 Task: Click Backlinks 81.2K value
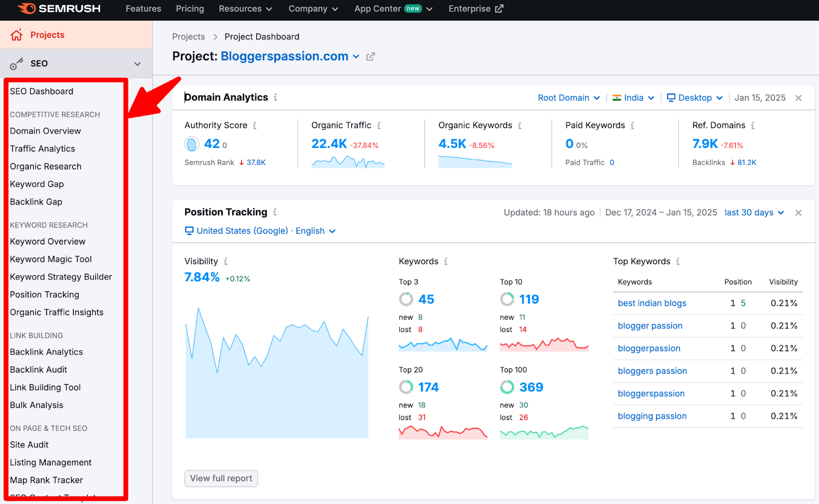click(747, 163)
